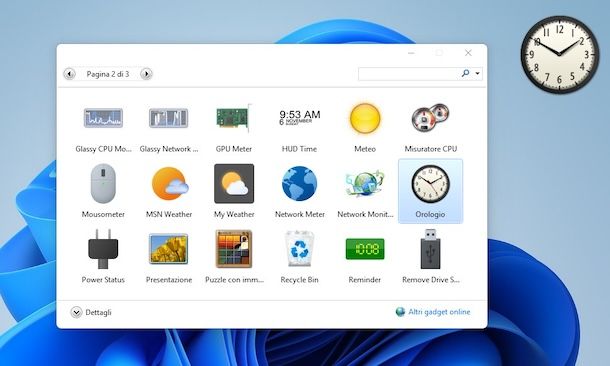Select the Network Monitor gadget icon

pos(365,183)
